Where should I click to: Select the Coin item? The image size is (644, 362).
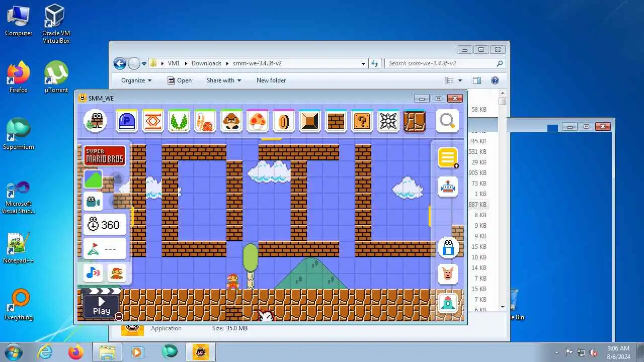coord(284,121)
